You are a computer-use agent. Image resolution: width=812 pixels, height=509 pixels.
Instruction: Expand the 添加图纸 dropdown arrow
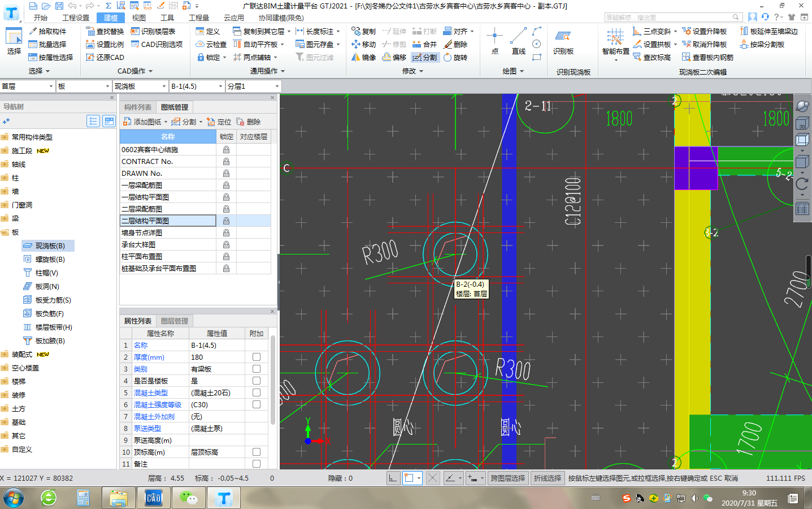[166, 122]
